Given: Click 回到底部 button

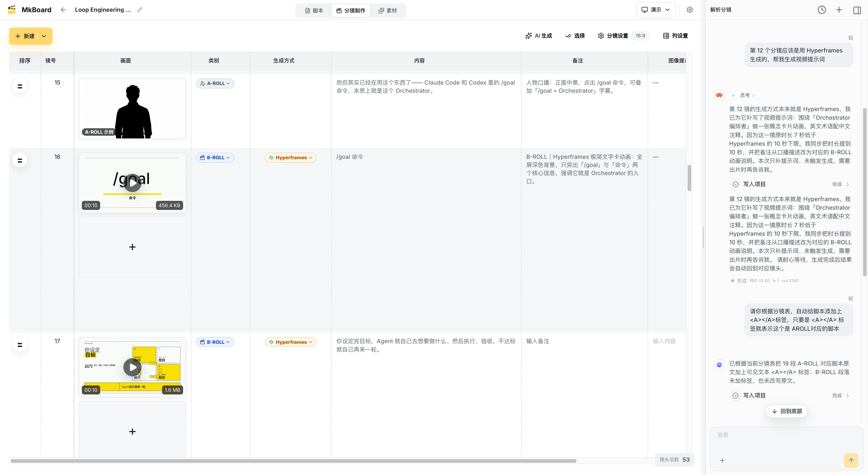Looking at the screenshot, I should pyautogui.click(x=787, y=411).
